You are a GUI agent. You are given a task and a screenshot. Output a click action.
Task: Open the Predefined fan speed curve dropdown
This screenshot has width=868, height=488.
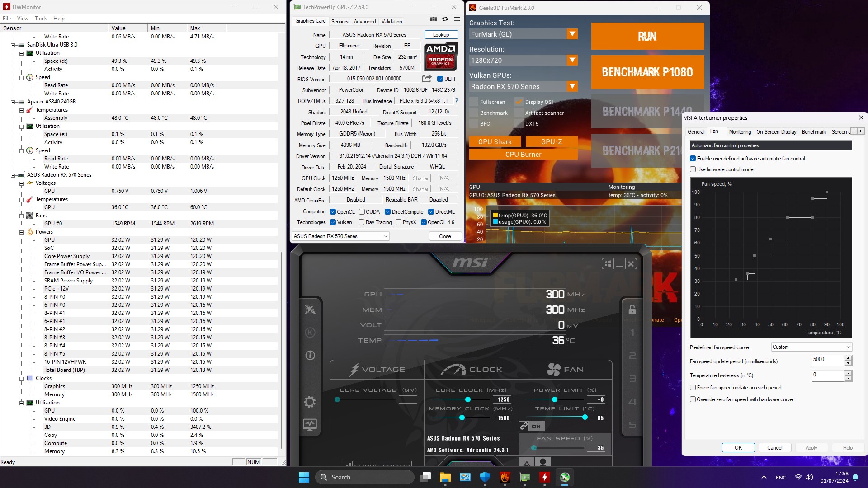[x=811, y=347]
